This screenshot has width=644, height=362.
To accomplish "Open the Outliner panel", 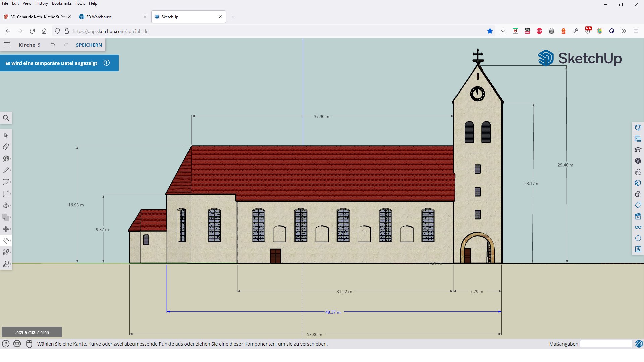I will 638,138.
